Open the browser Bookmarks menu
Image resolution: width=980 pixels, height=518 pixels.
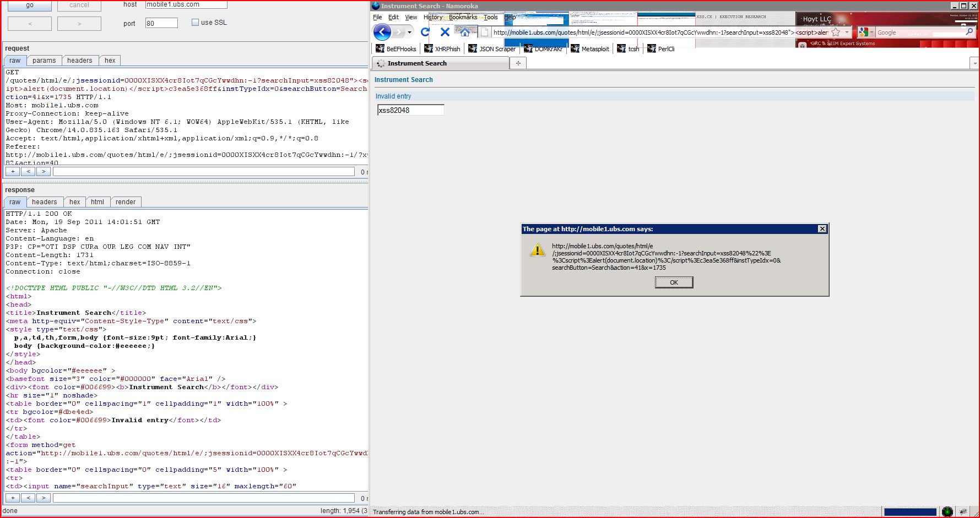tap(463, 17)
